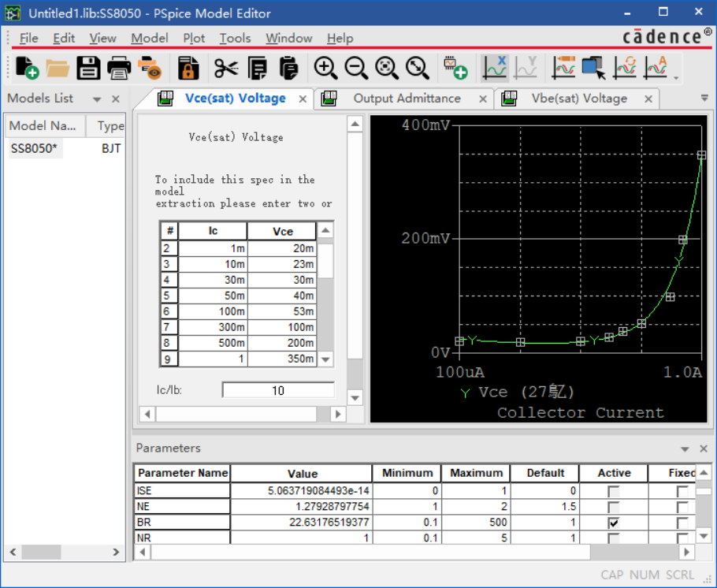Switch to the Vbe(sat) Voltage tab
717x588 pixels.
click(579, 99)
